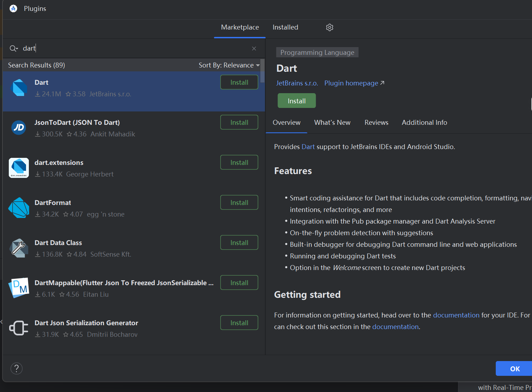Expand the Sort By Relevance dropdown
This screenshot has width=532, height=392.
[229, 65]
